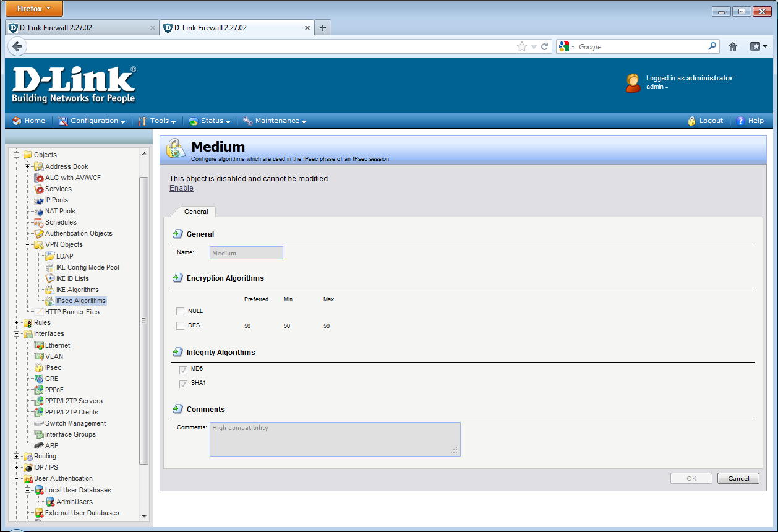The height and width of the screenshot is (532, 778).
Task: Click the Enable link
Action: [181, 188]
